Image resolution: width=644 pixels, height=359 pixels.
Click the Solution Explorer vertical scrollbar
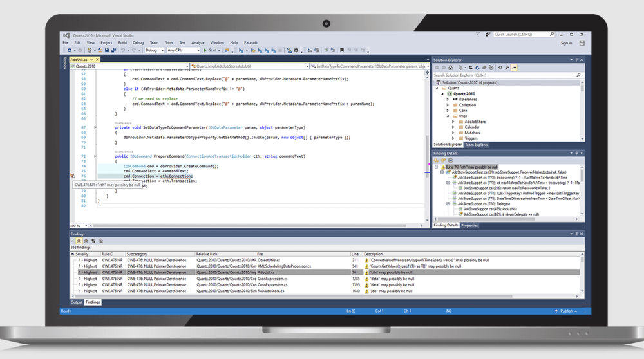[x=582, y=87]
